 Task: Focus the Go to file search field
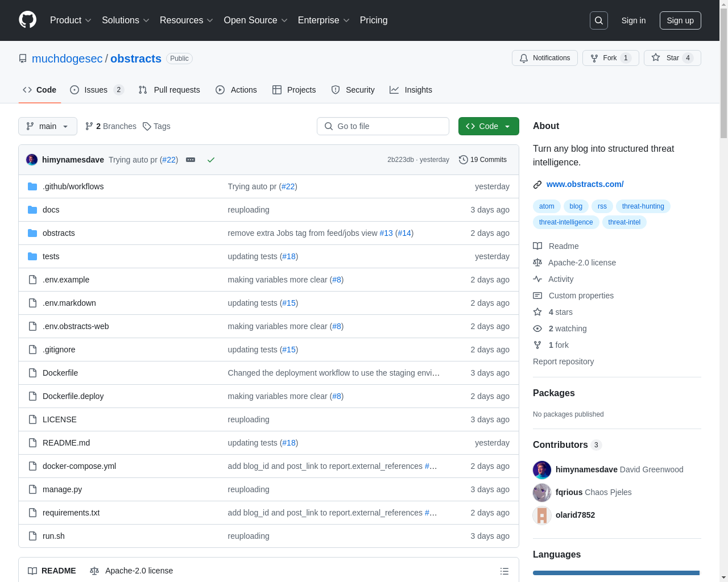(x=383, y=126)
